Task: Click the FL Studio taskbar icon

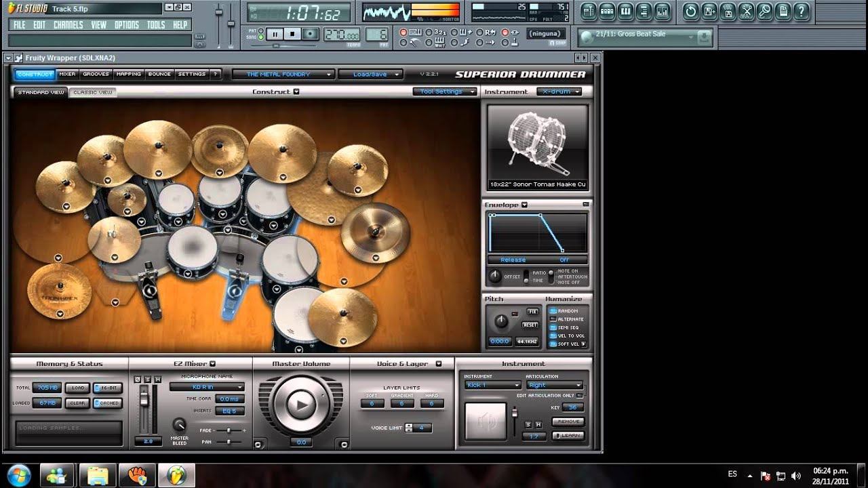Action: click(x=176, y=474)
